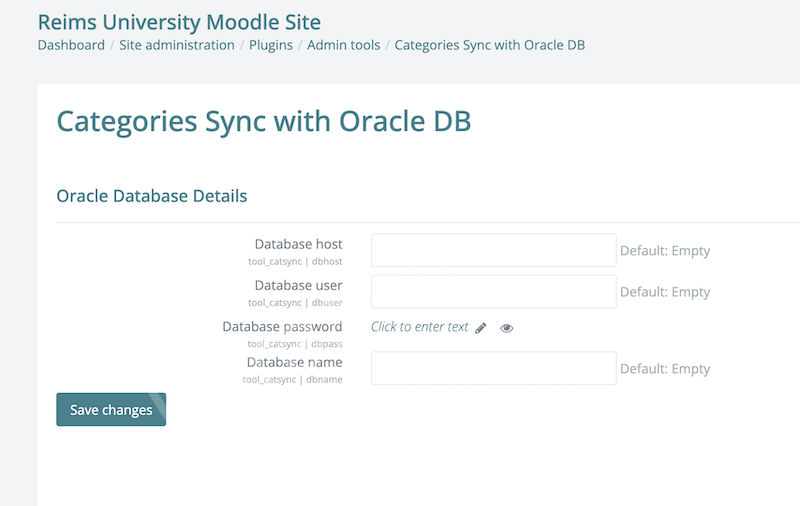Click the pencil icon beside Database password
Viewport: 800px width, 506px height.
pyautogui.click(x=481, y=328)
